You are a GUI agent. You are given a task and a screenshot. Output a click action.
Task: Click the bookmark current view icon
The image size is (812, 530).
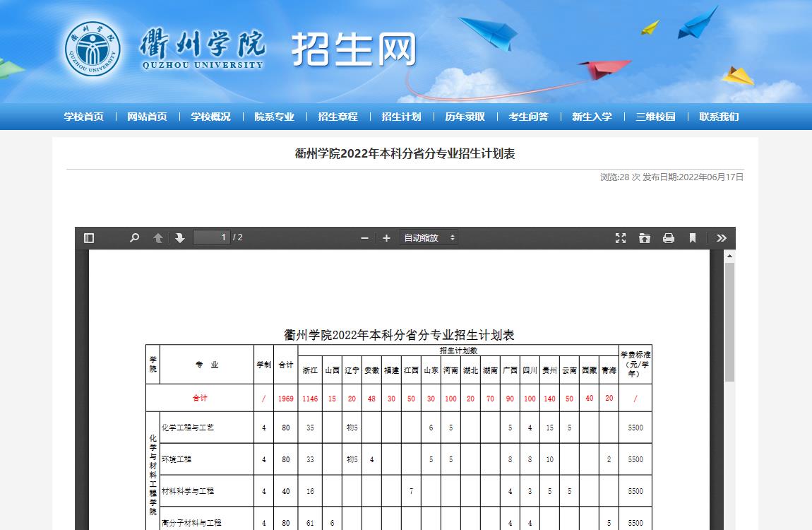693,238
